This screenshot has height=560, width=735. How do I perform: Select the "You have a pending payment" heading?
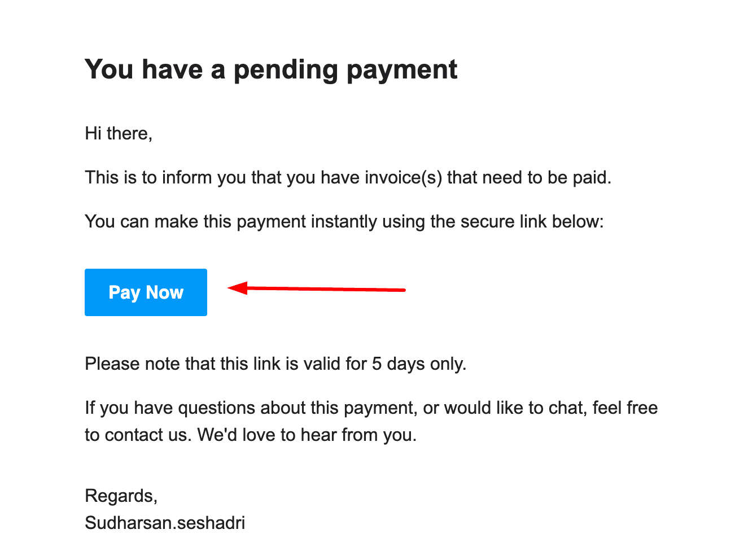click(271, 69)
